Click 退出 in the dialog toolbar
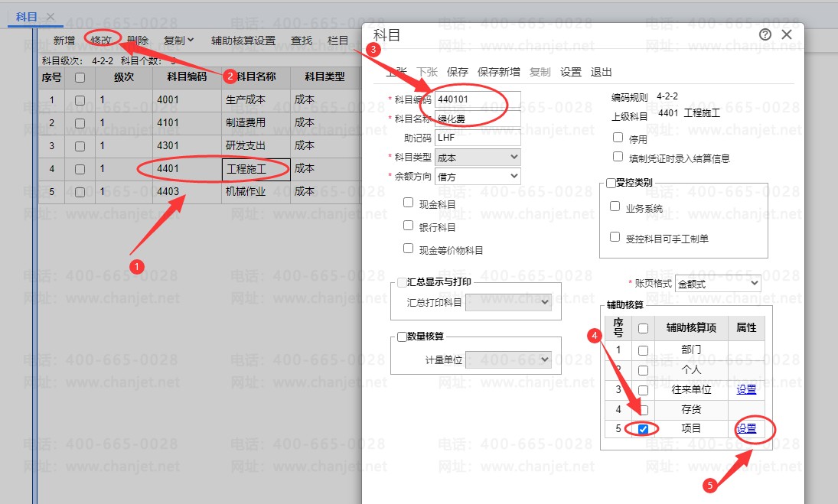The image size is (838, 504). pos(601,72)
